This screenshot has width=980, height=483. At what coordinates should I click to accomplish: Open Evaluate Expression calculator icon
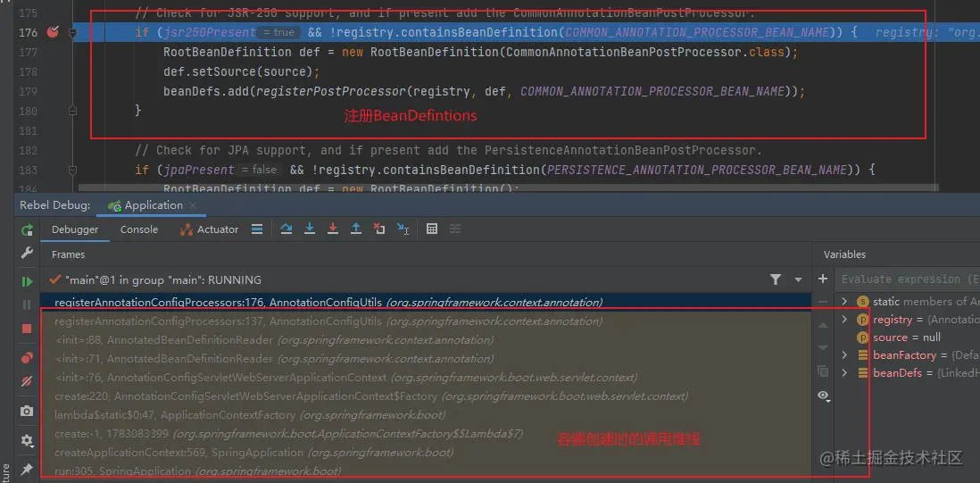(x=432, y=229)
